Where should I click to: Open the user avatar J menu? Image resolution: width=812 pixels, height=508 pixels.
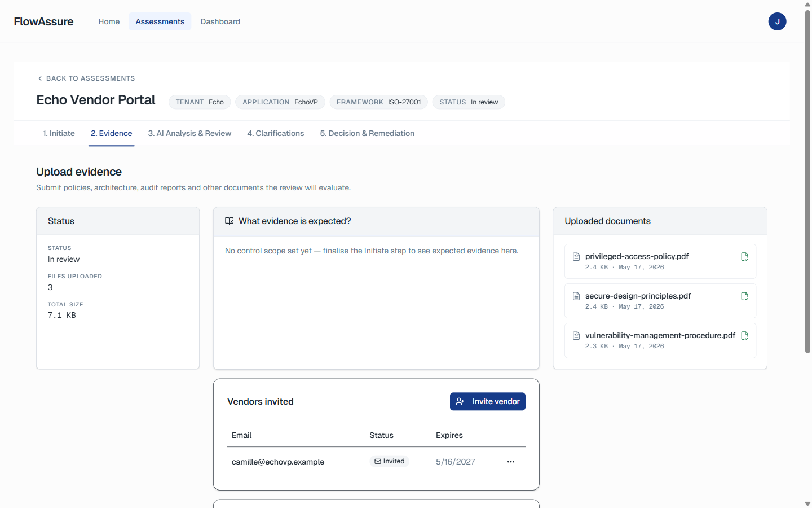coord(777,21)
